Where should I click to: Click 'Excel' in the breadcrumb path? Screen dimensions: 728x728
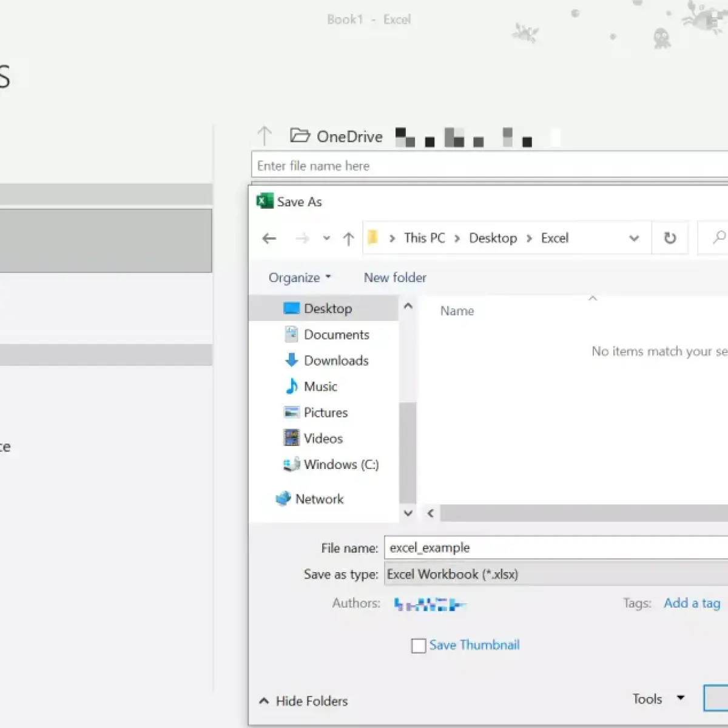pos(554,238)
